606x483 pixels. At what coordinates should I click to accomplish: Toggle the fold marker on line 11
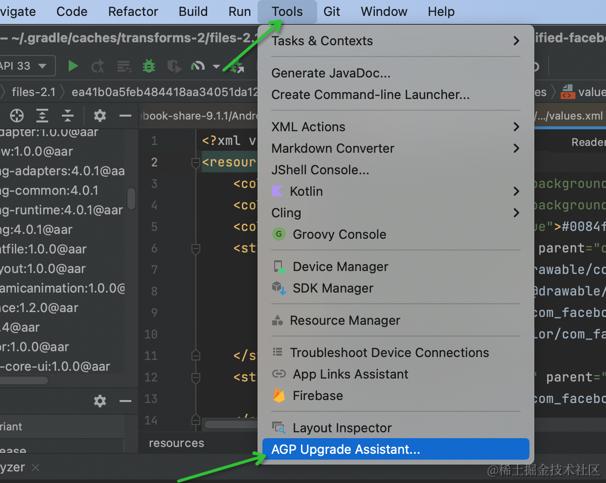(x=196, y=355)
